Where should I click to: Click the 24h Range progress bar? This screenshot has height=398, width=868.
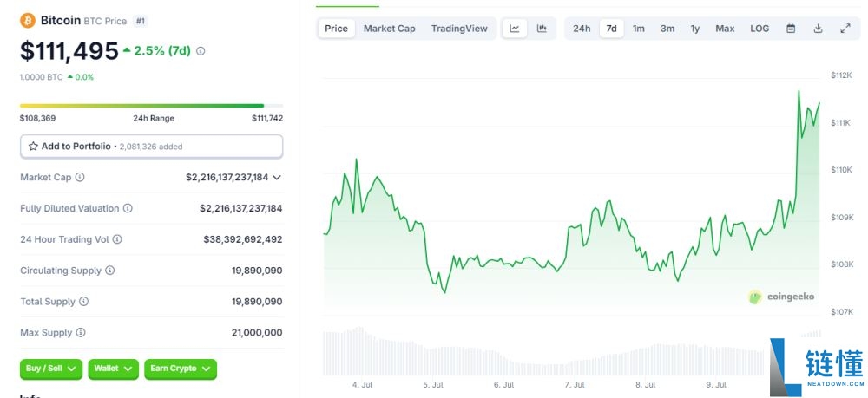(151, 106)
